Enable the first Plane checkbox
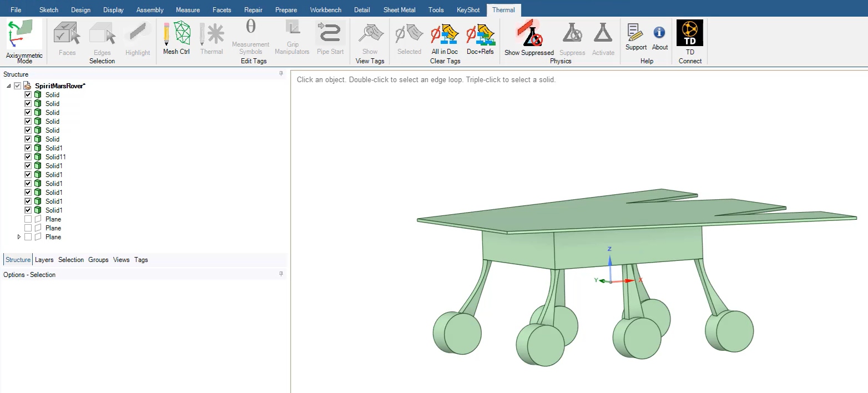The height and width of the screenshot is (393, 868). [28, 219]
